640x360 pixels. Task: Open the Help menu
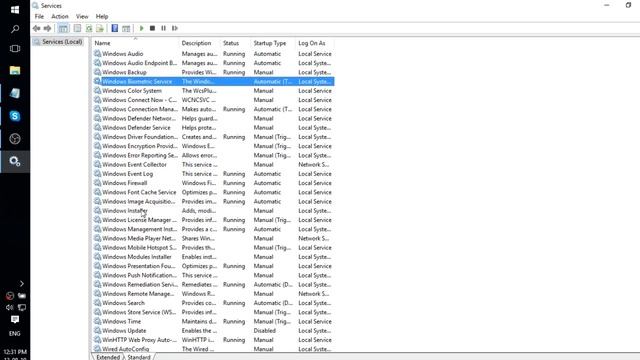[102, 16]
